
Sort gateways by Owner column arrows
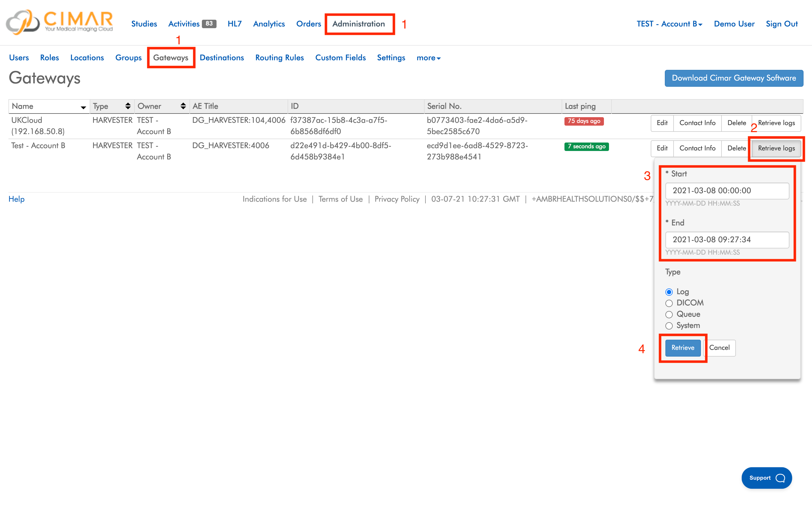[x=183, y=106]
